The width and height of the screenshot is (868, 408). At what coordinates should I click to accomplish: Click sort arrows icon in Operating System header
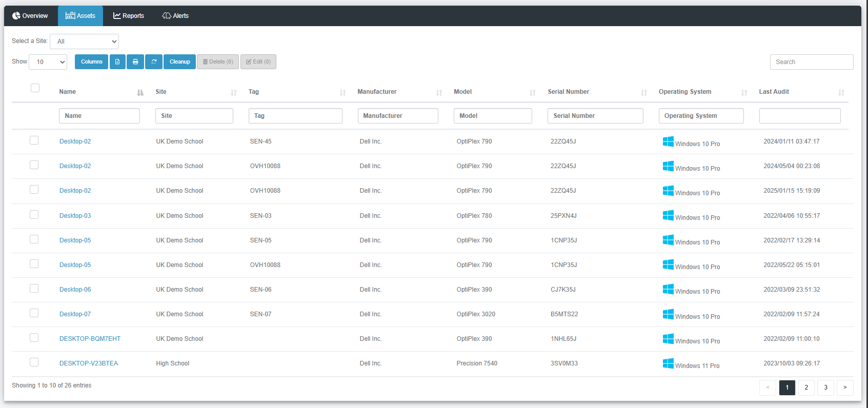744,93
